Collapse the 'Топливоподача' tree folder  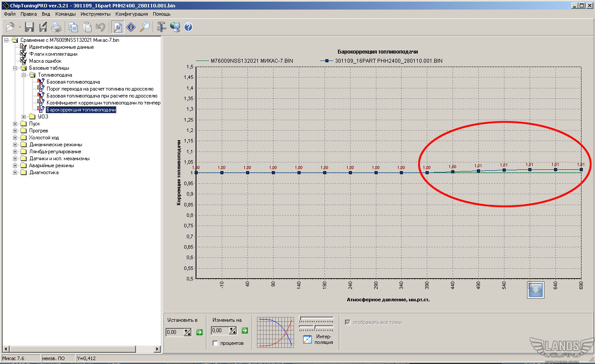click(x=24, y=75)
